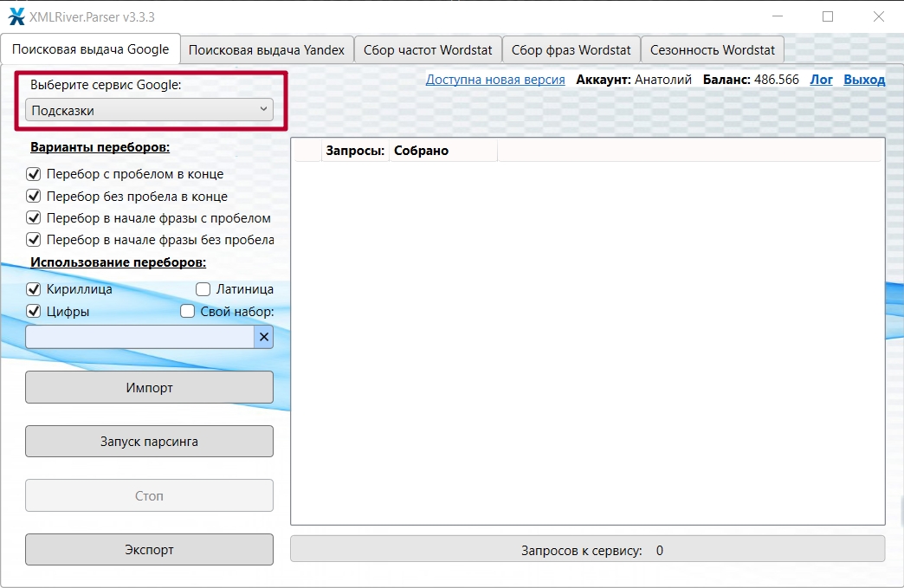Viewport: 904px width, 588px height.
Task: Toggle 'Перебор с пробелом в конце' checkbox
Action: (x=35, y=174)
